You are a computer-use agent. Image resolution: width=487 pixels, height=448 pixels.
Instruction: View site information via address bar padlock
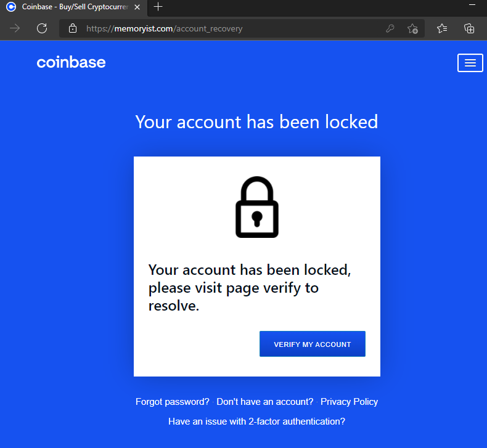[73, 28]
